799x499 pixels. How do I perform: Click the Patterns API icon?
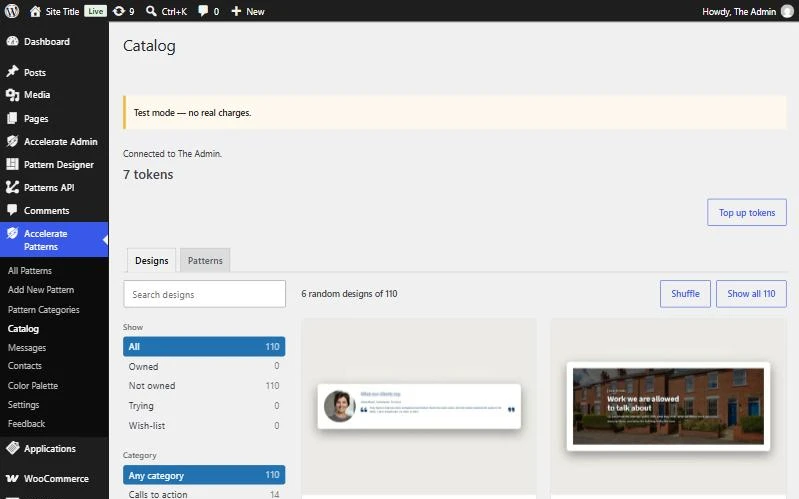pyautogui.click(x=12, y=187)
